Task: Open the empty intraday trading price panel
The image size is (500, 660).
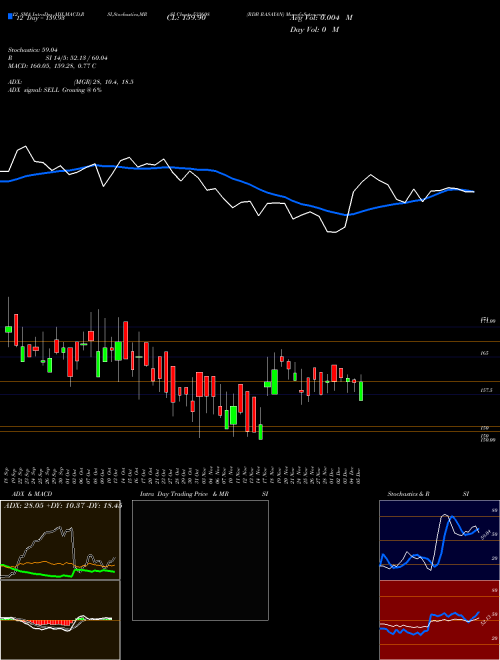Action: point(200,560)
